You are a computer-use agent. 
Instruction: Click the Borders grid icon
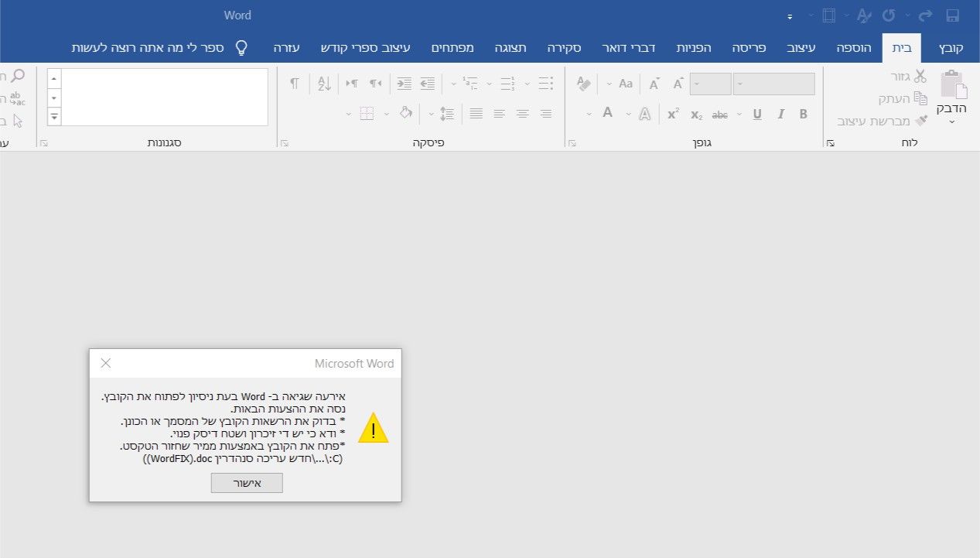coord(367,114)
